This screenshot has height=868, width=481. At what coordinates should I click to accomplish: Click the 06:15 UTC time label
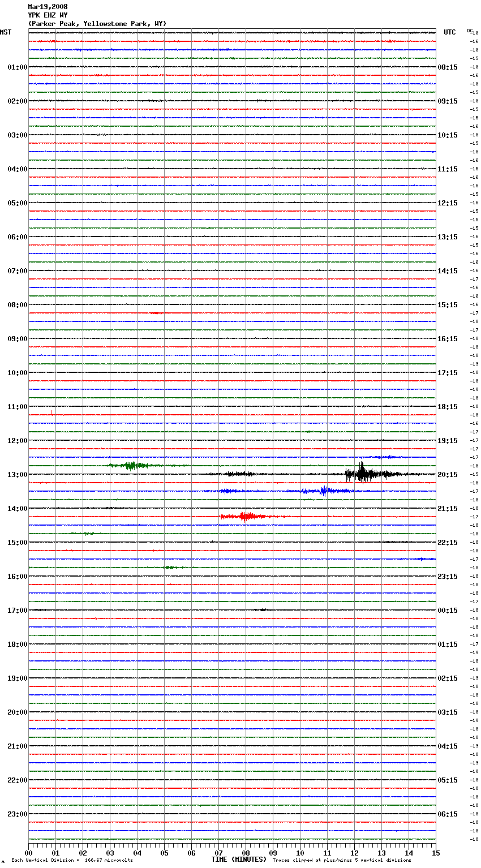tap(448, 814)
